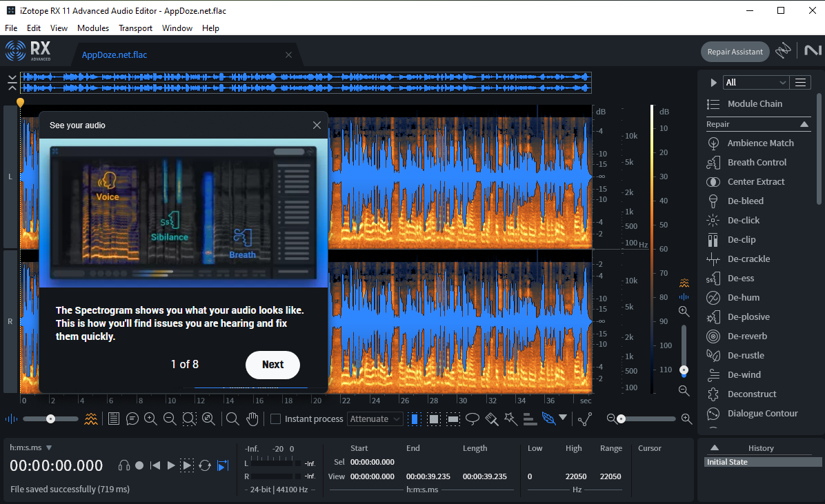Open the Attenuate instant process dropdown

375,419
